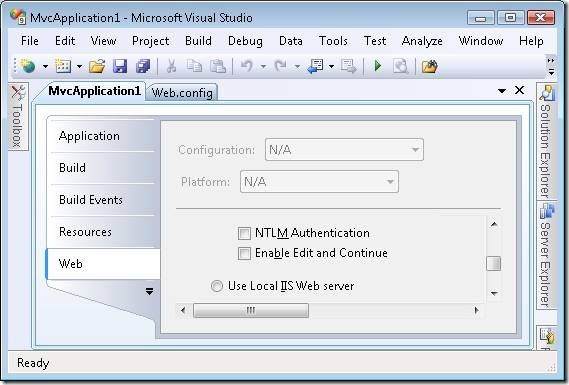Open the Debug menu
The width and height of the screenshot is (569, 385).
click(x=245, y=41)
